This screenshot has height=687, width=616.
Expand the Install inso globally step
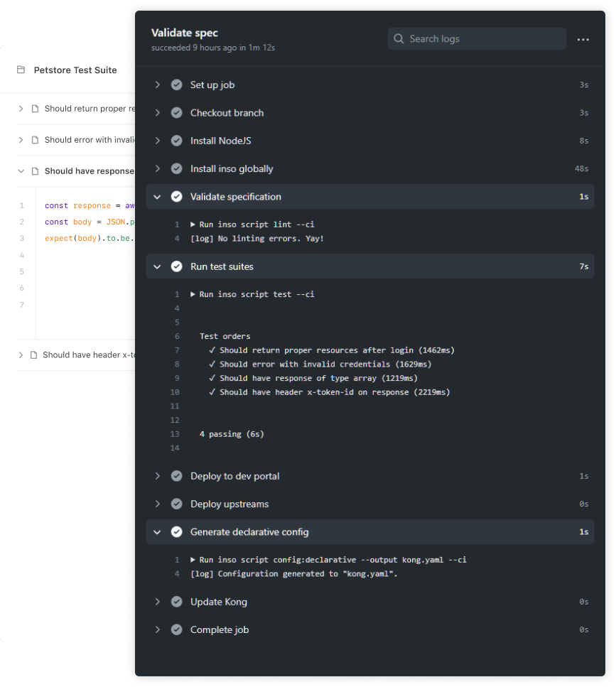click(157, 168)
